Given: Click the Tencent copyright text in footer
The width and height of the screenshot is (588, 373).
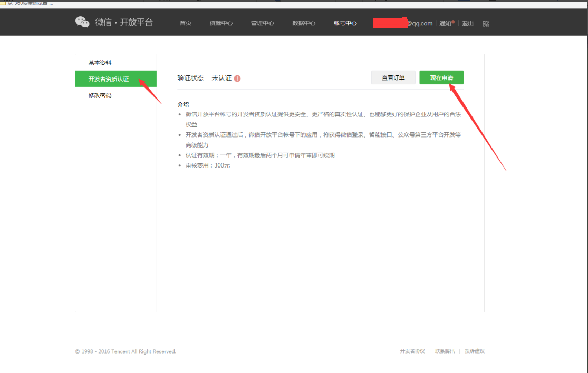Looking at the screenshot, I should pos(126,351).
